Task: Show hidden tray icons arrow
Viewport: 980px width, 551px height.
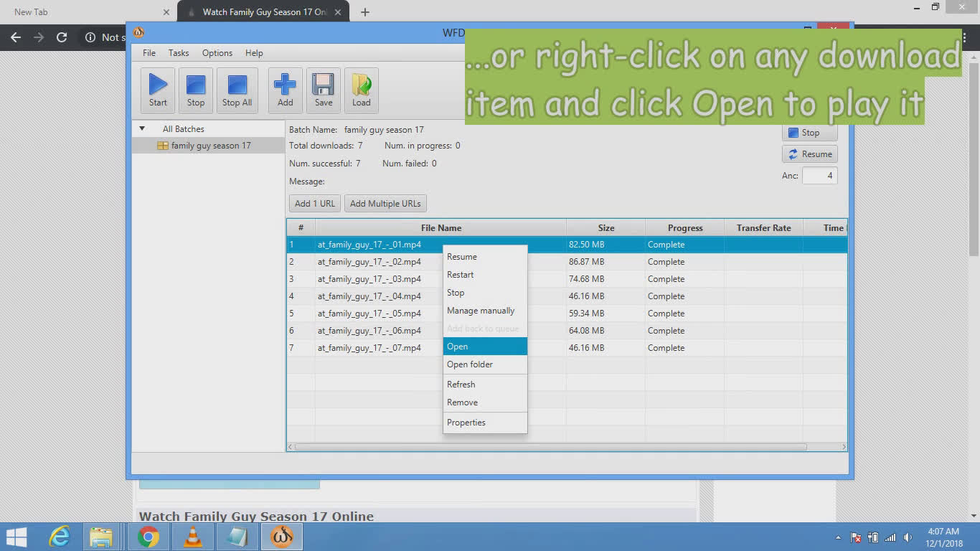Action: coord(838,537)
